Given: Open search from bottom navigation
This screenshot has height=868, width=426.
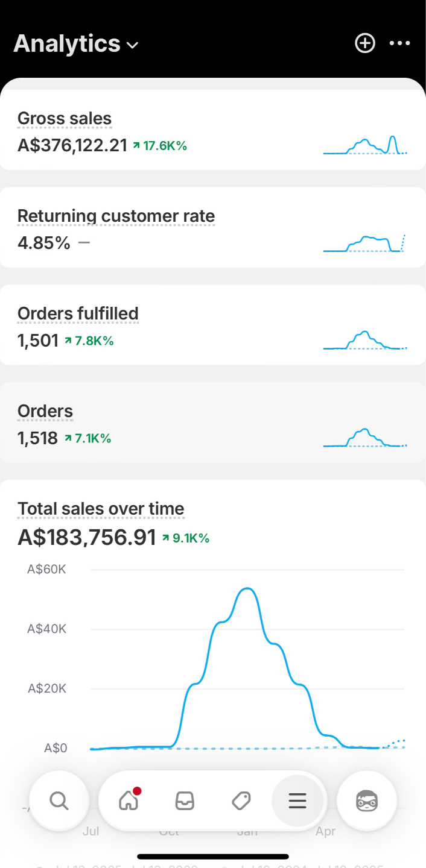Looking at the screenshot, I should (x=59, y=800).
